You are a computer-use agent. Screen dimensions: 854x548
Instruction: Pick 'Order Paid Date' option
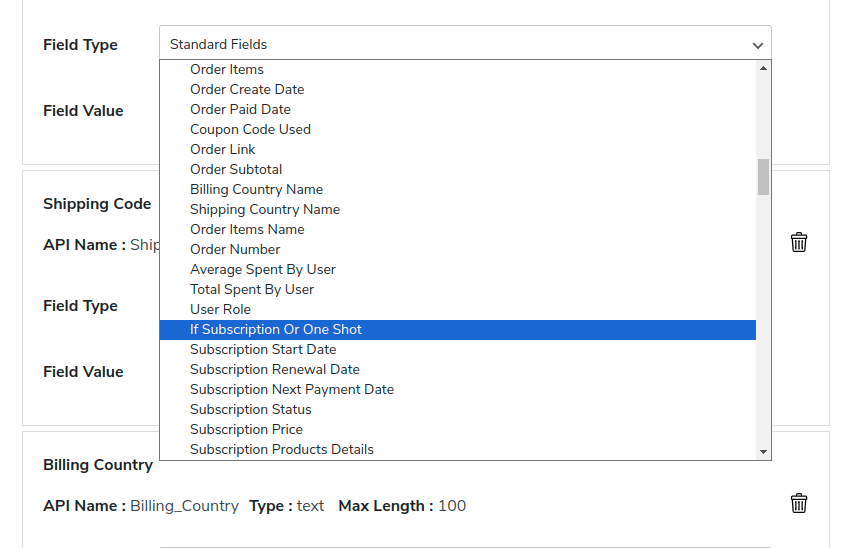click(240, 109)
